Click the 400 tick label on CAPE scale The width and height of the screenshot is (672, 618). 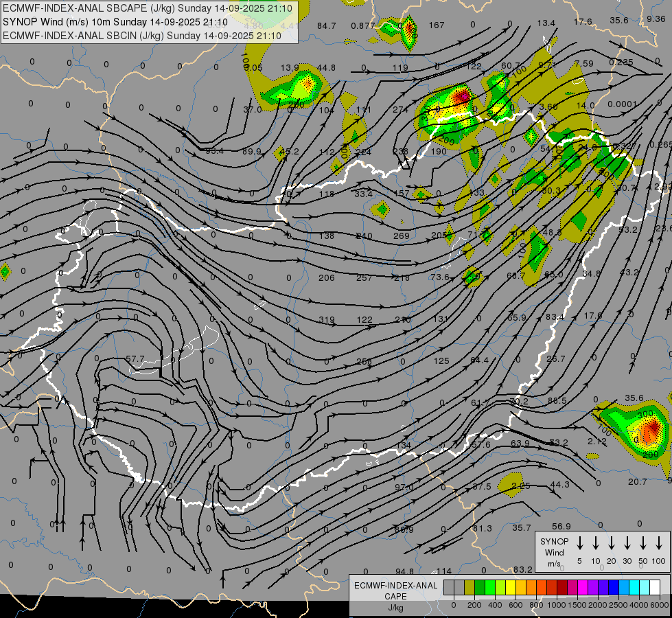pos(495,605)
